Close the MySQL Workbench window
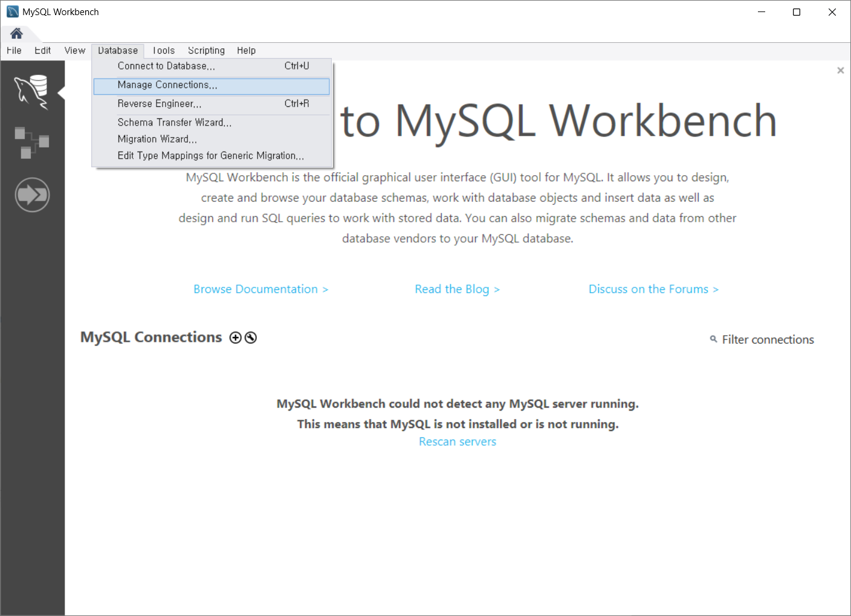This screenshot has height=616, width=851. point(832,12)
